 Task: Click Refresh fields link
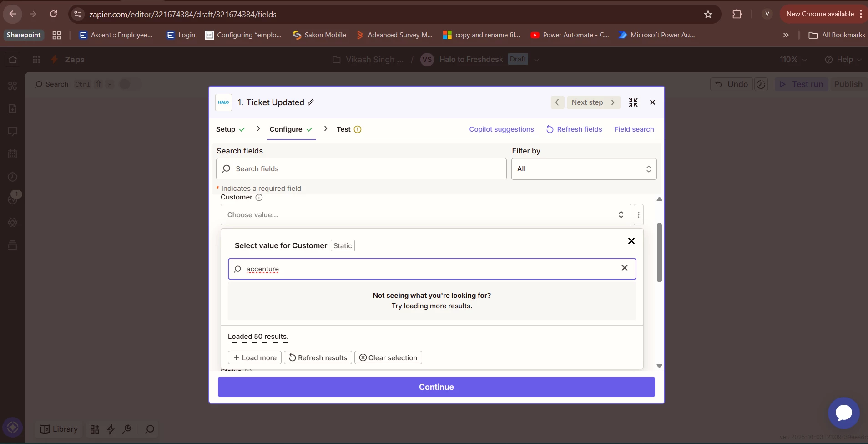(574, 129)
